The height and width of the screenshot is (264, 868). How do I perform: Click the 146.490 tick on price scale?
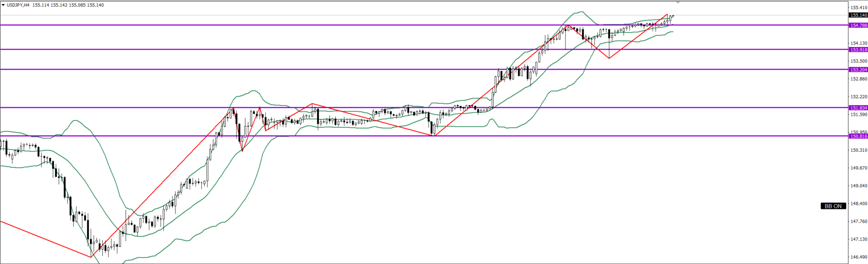(x=858, y=257)
